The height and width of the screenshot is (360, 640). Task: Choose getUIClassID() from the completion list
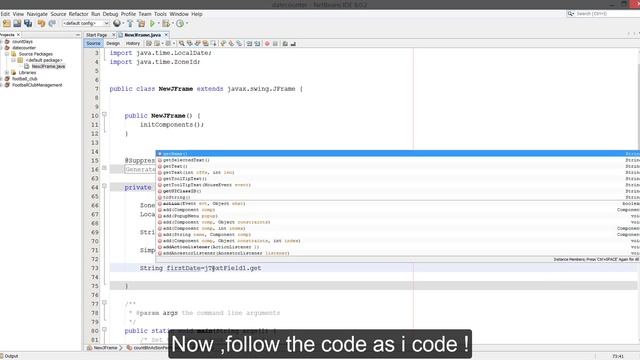point(398,191)
